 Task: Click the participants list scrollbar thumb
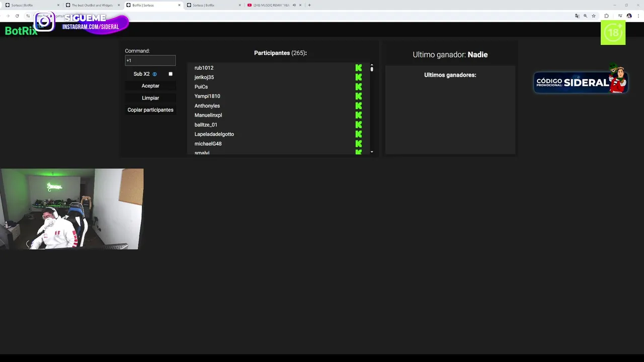pyautogui.click(x=372, y=69)
